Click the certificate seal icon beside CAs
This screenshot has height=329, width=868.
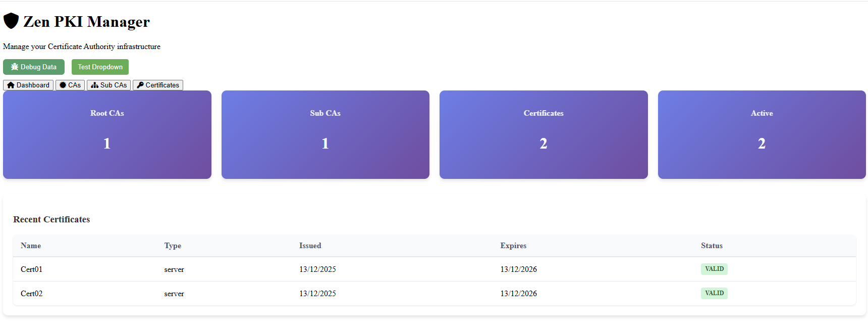coord(63,85)
